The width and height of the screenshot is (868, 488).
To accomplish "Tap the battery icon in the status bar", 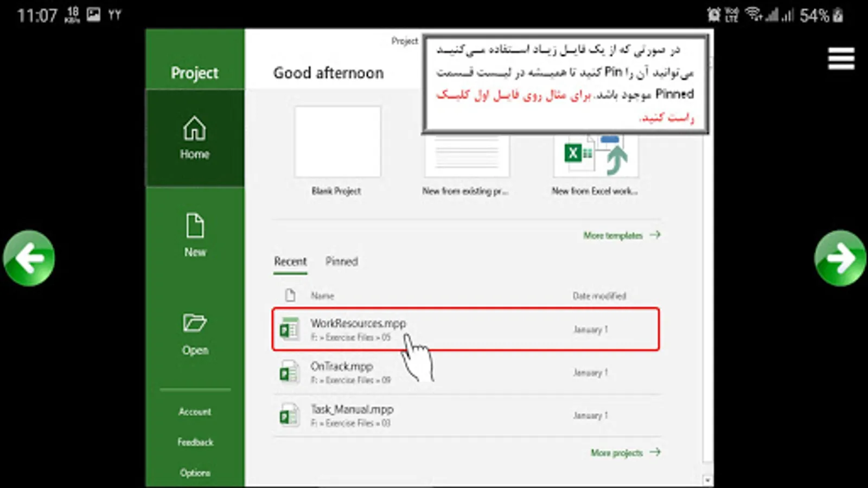I will coord(838,15).
